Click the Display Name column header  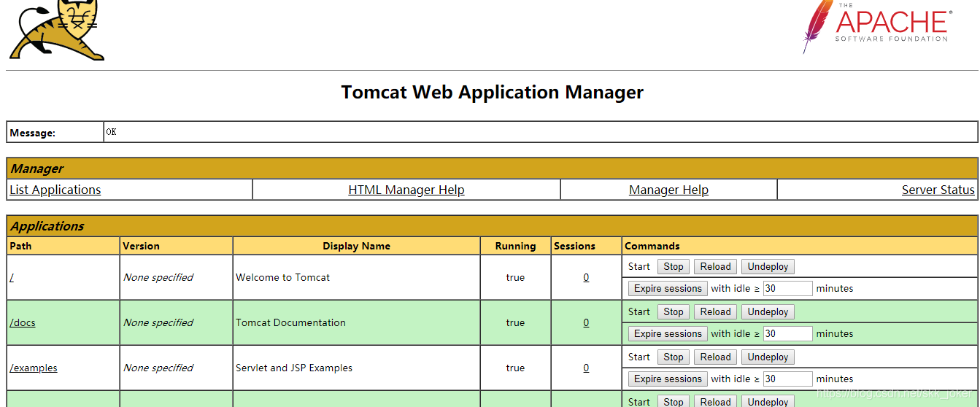tap(356, 246)
